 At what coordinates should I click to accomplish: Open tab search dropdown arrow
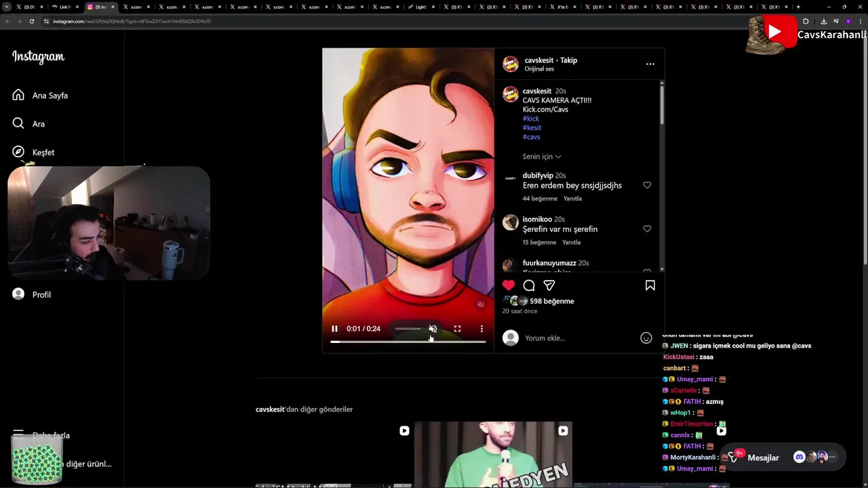point(7,7)
